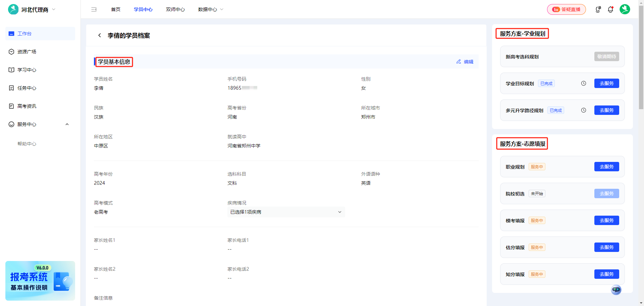
Task: Open the 答疑直播 live broadcast button
Action: tap(566, 9)
